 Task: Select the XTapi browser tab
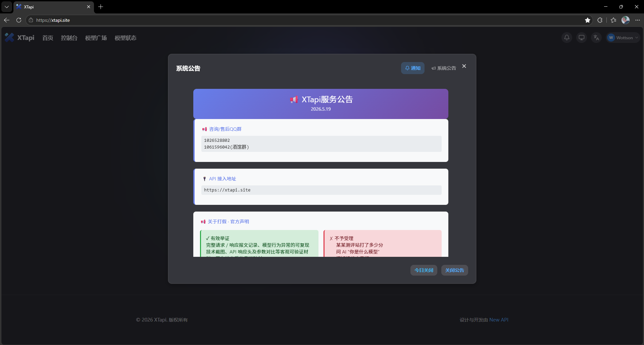pos(54,7)
